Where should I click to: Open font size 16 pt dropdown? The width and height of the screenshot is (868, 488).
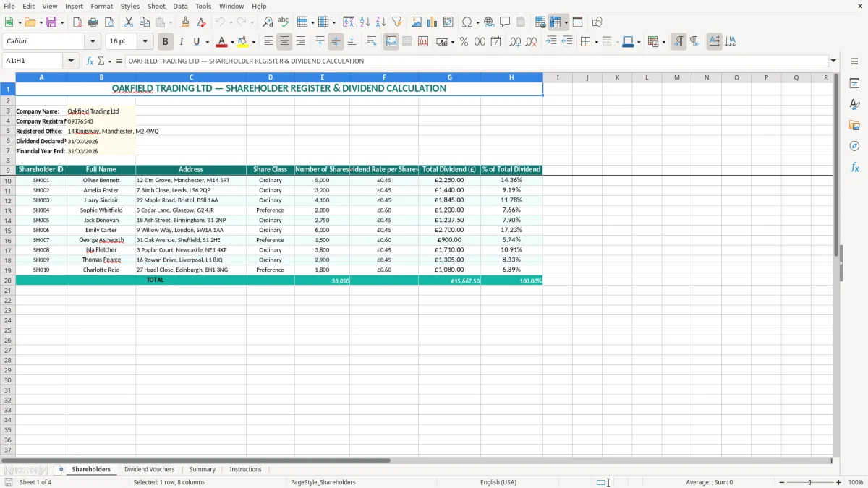pyautogui.click(x=145, y=42)
